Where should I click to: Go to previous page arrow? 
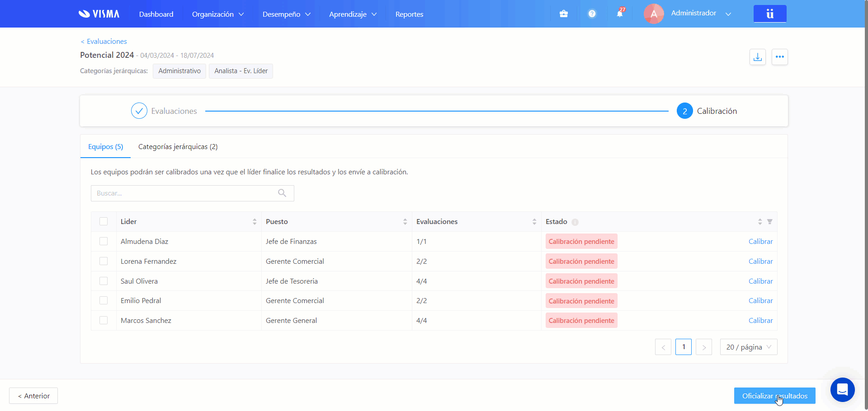tap(663, 347)
